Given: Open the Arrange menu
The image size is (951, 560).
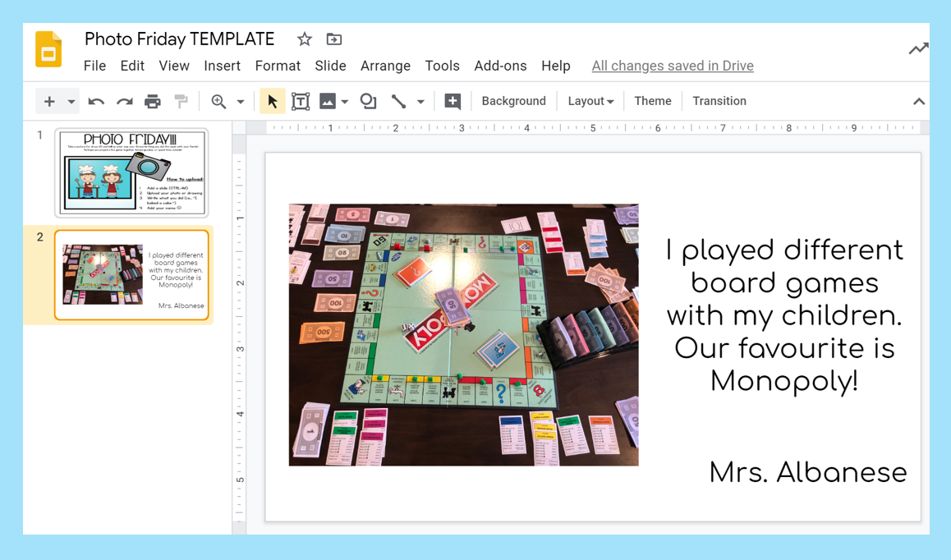Looking at the screenshot, I should (x=385, y=66).
